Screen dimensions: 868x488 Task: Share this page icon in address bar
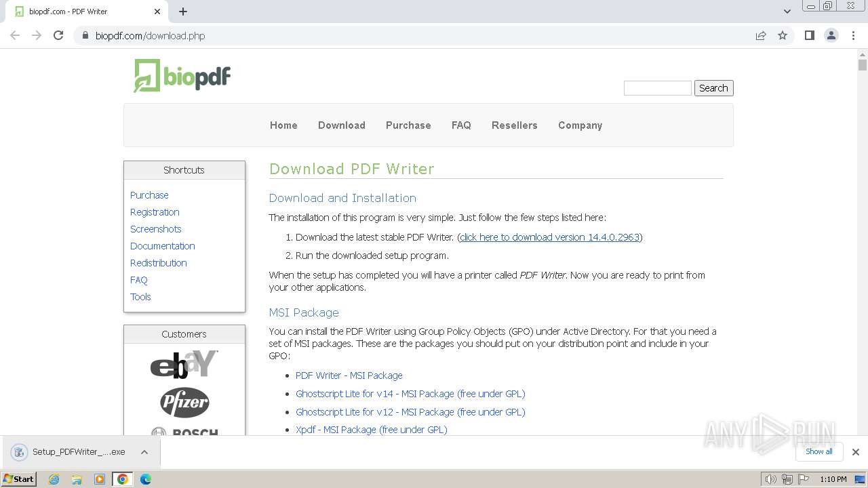(761, 35)
